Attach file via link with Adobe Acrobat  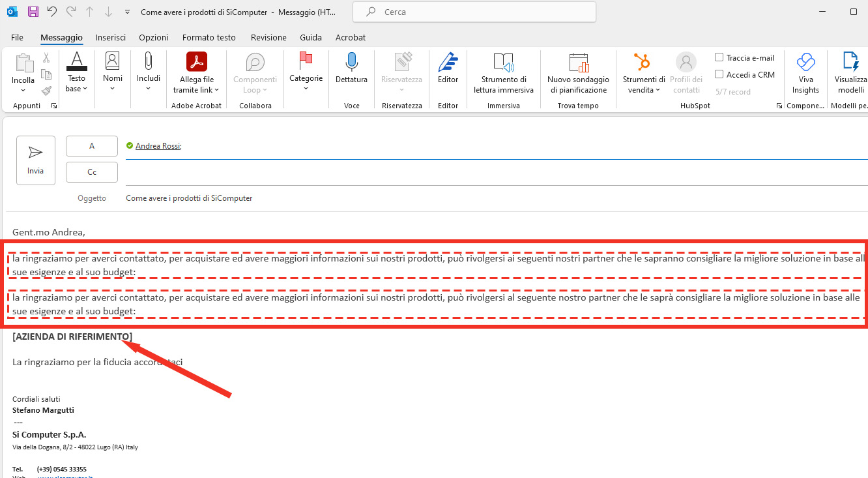click(x=195, y=73)
